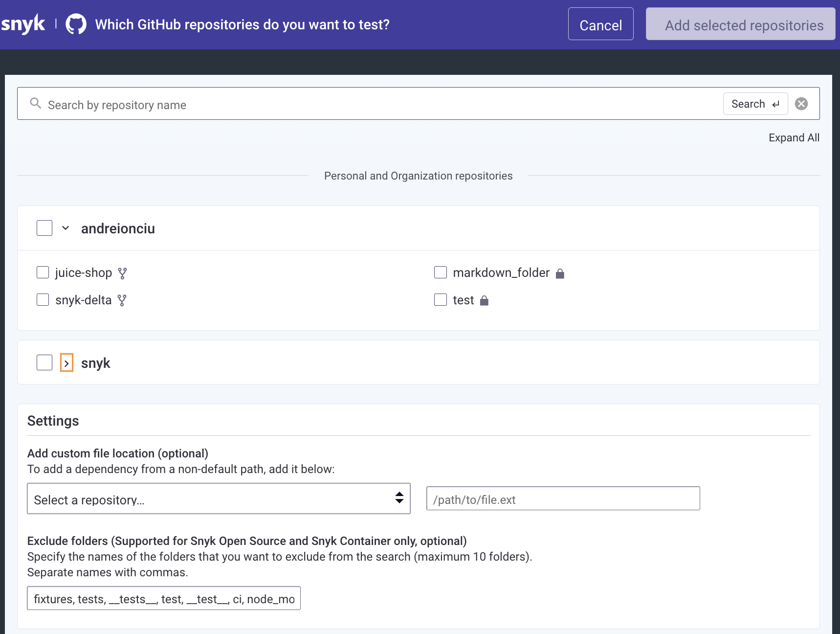840x634 pixels.
Task: Click the Cancel button
Action: tap(600, 24)
